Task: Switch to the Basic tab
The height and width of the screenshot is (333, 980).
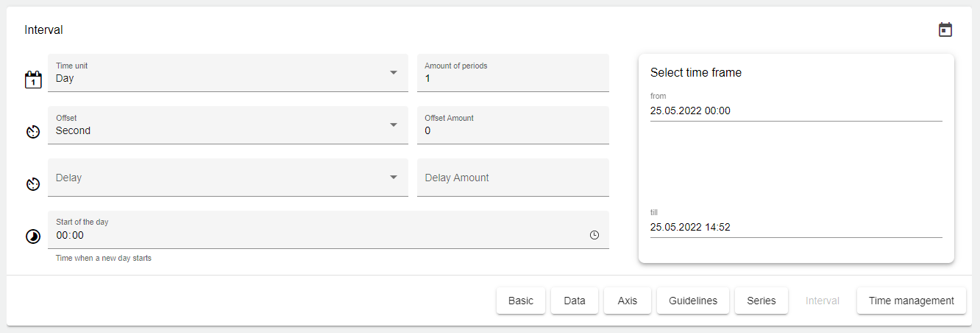Action: click(521, 301)
